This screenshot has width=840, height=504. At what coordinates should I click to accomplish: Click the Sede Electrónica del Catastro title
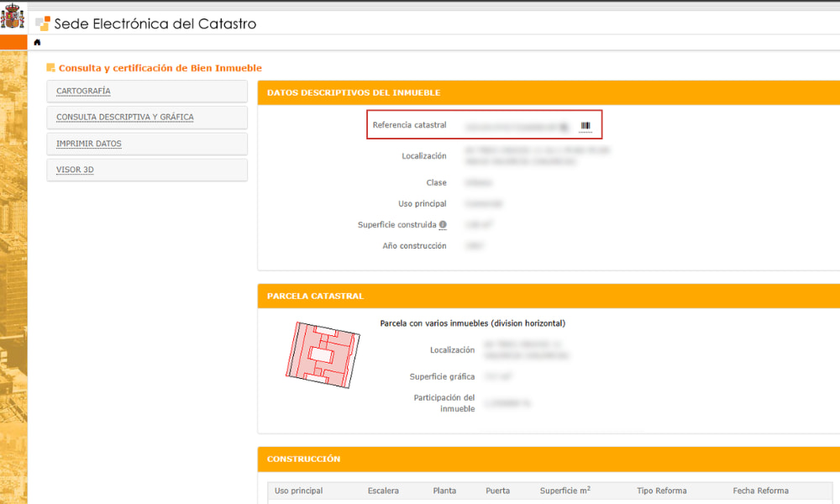[x=155, y=24]
